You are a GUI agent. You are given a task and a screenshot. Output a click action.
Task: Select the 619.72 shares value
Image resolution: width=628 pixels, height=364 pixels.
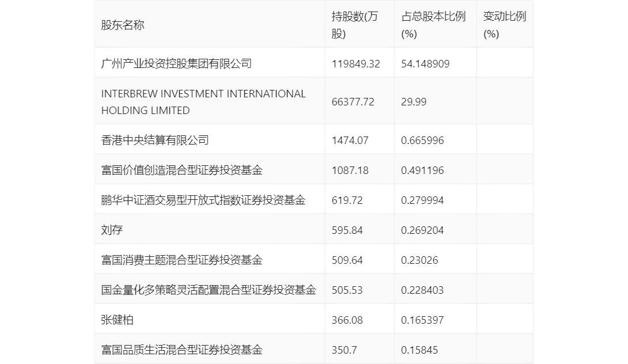coord(347,200)
